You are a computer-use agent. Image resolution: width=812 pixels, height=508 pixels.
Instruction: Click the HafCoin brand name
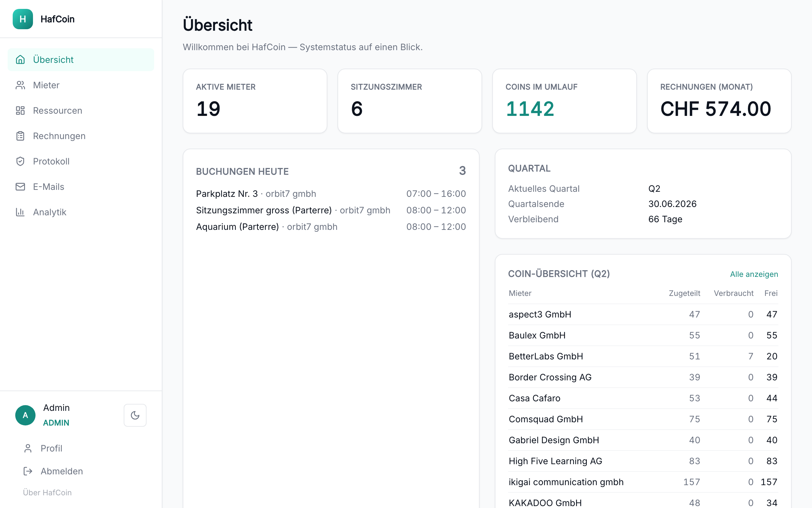(x=57, y=19)
